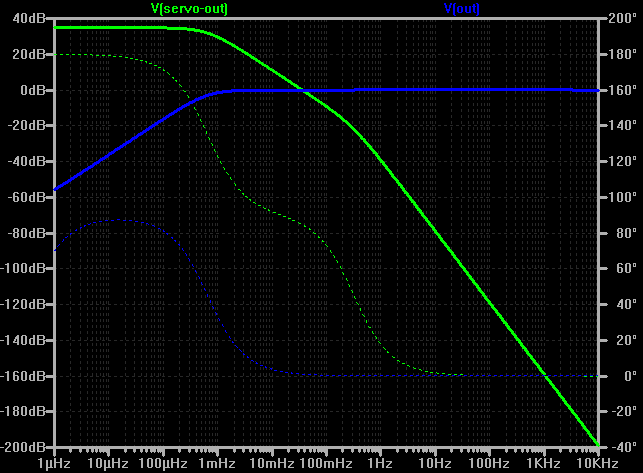Click the 1mHz frequency axis label
The height and width of the screenshot is (473, 643).
(x=217, y=464)
